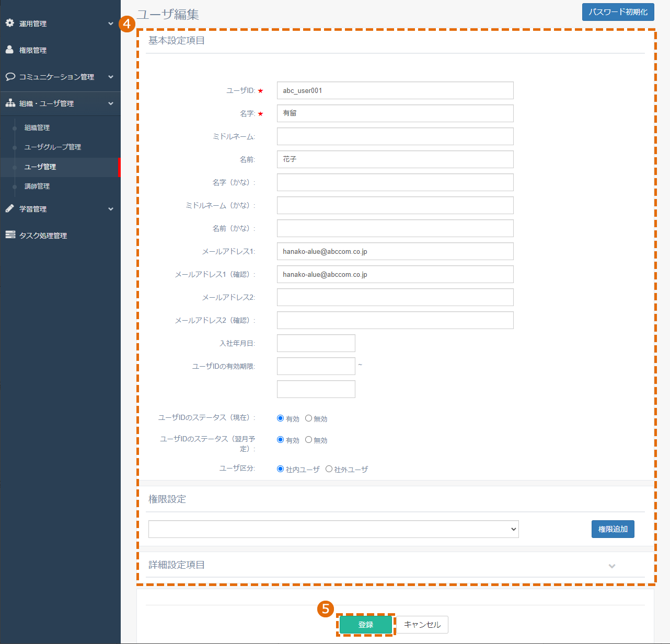Image resolution: width=670 pixels, height=644 pixels.
Task: Expand the 学習管理 menu chevron
Action: click(x=111, y=209)
